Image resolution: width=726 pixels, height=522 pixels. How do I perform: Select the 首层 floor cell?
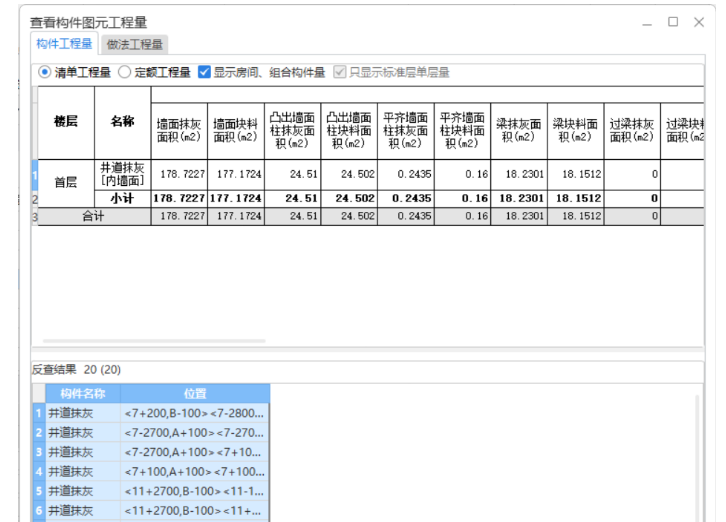(66, 183)
